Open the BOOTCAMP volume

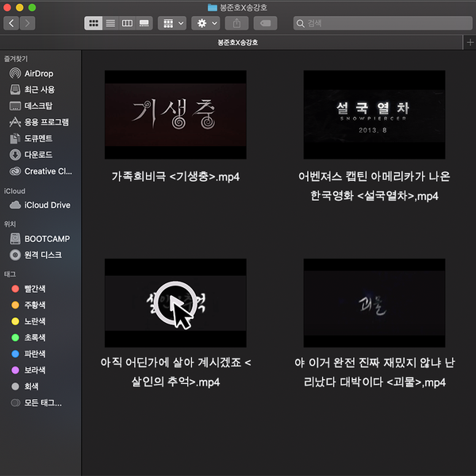pyautogui.click(x=40, y=239)
